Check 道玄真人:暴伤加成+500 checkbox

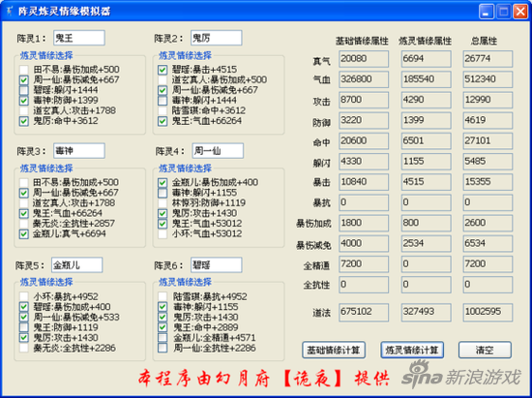coord(163,79)
